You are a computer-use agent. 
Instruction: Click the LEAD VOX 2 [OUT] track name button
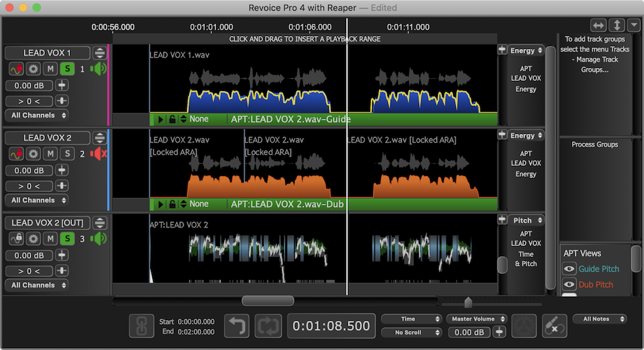48,222
